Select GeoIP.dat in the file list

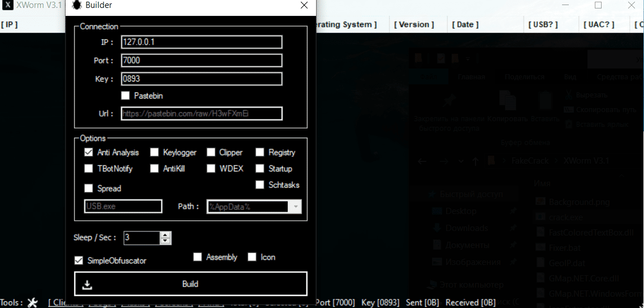[x=567, y=263]
